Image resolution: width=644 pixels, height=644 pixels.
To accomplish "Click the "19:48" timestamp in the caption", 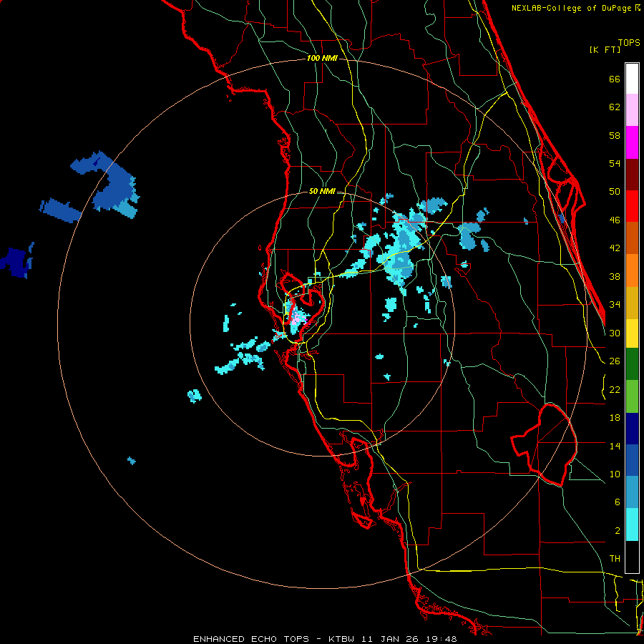I will click(441, 639).
